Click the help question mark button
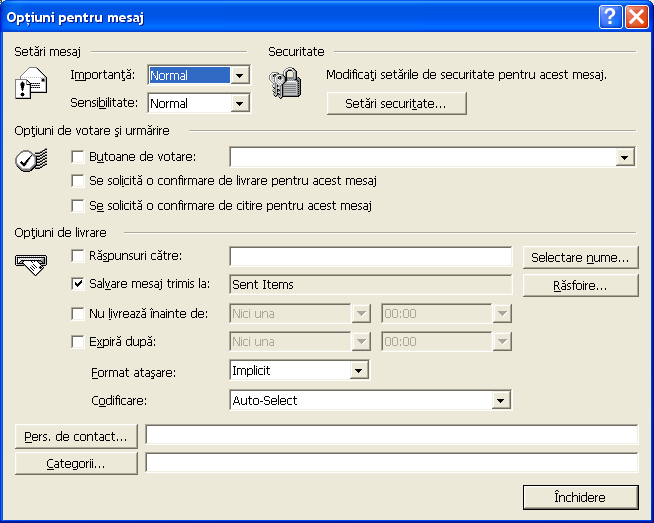 [610, 17]
